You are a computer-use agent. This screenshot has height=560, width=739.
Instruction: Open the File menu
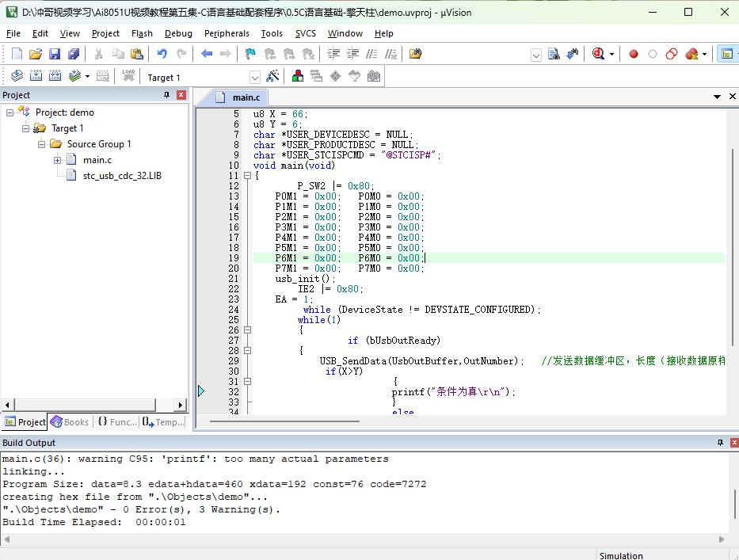(x=13, y=33)
